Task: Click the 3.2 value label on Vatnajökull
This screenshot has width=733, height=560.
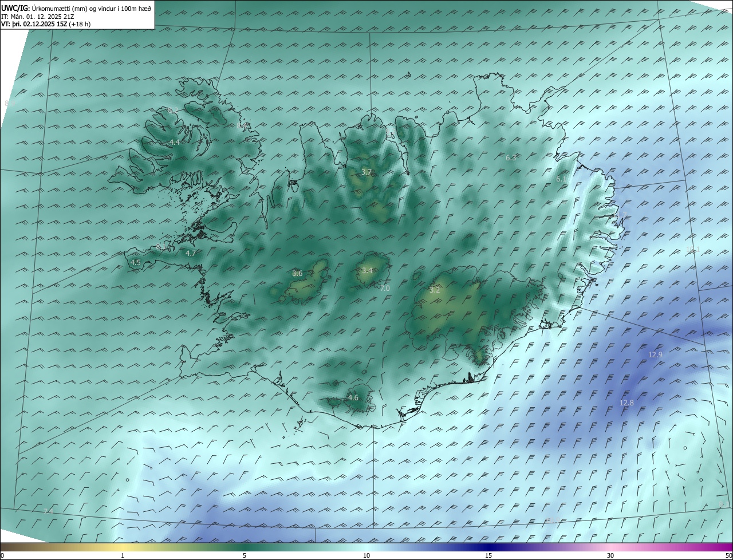Action: [435, 290]
